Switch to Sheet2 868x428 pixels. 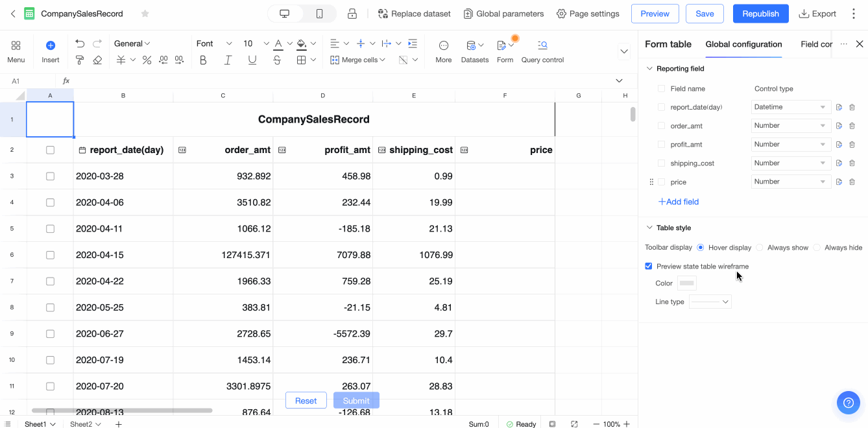tap(81, 423)
